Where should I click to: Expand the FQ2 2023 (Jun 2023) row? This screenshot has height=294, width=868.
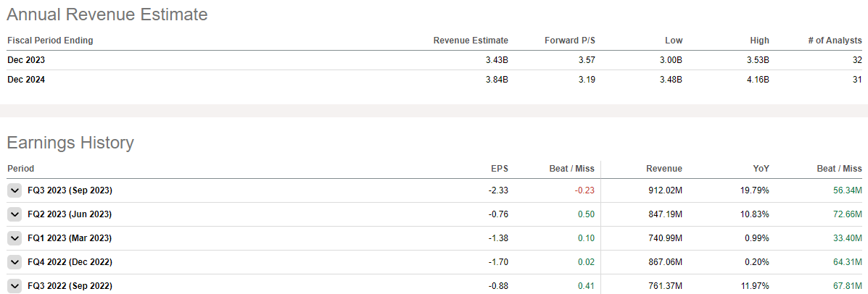[15, 214]
